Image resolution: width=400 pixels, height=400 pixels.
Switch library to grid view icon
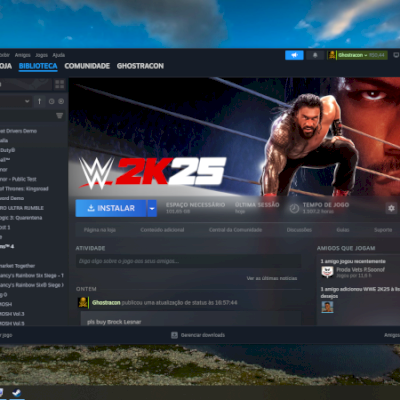(60, 84)
